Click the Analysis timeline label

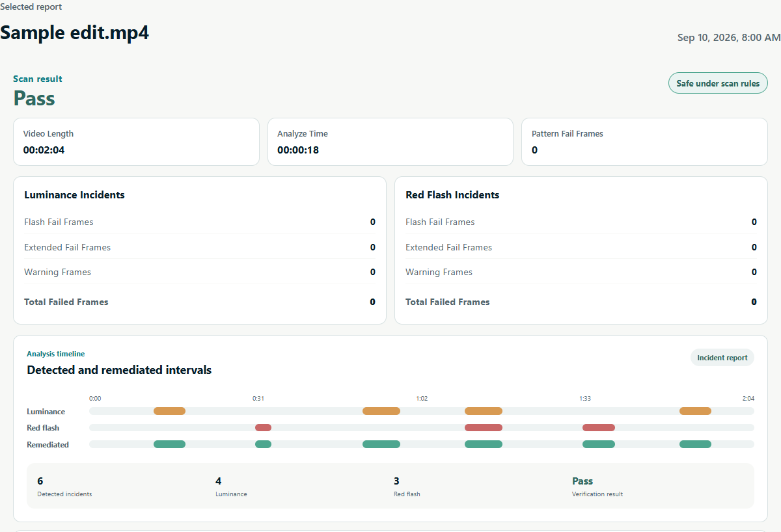56,354
